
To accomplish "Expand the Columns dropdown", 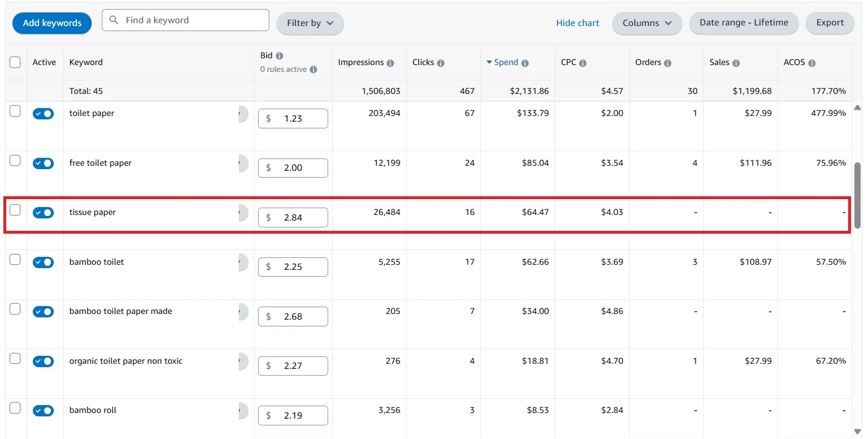I will pos(647,23).
